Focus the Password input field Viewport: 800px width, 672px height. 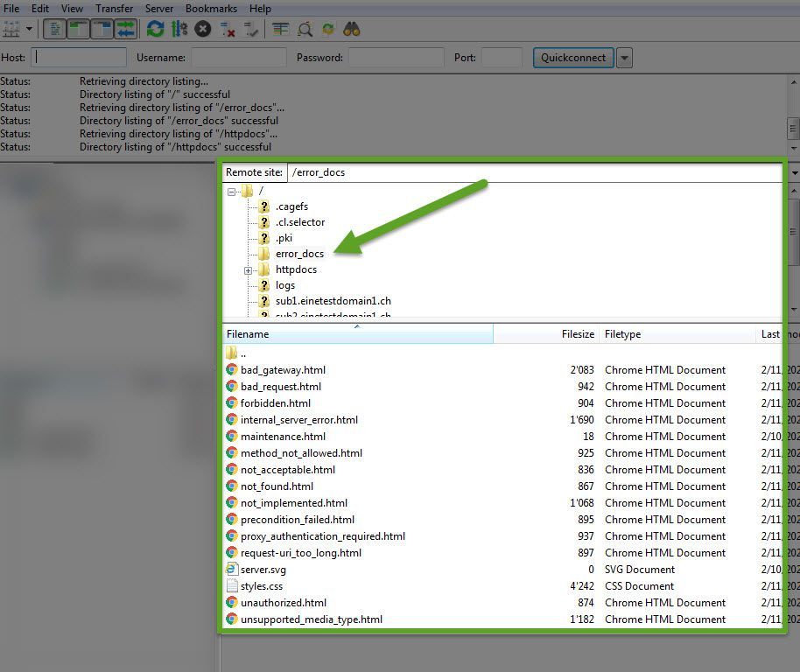coord(396,57)
